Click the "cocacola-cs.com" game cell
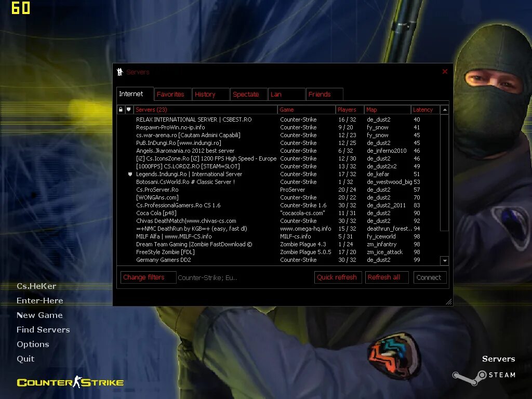Image resolution: width=532 pixels, height=399 pixels. 303,213
